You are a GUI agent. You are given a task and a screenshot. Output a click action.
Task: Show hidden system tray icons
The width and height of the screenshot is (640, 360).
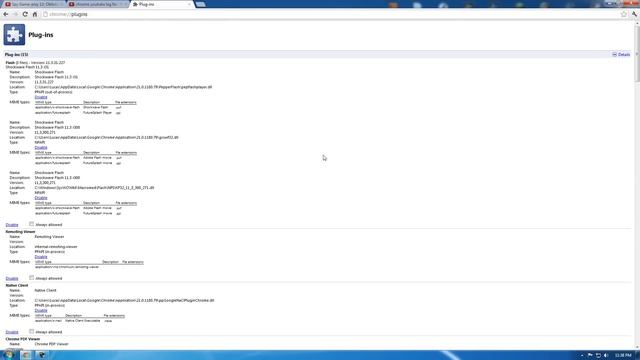tap(582, 356)
